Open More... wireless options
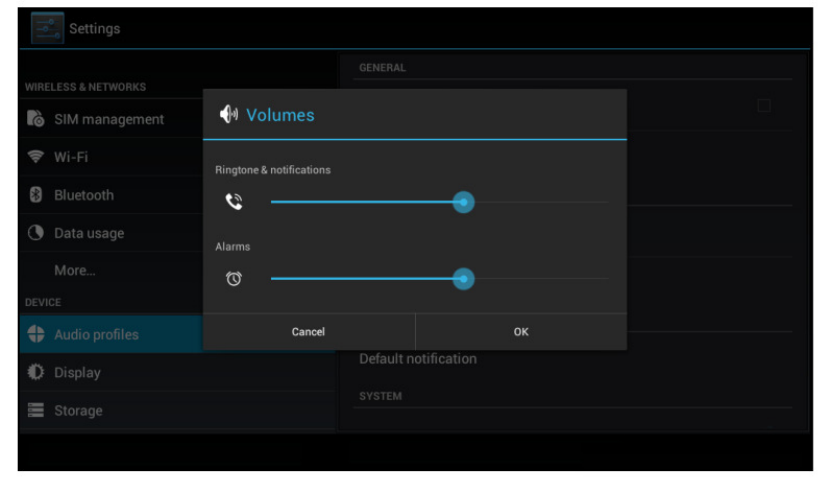The height and width of the screenshot is (491, 830). click(111, 270)
